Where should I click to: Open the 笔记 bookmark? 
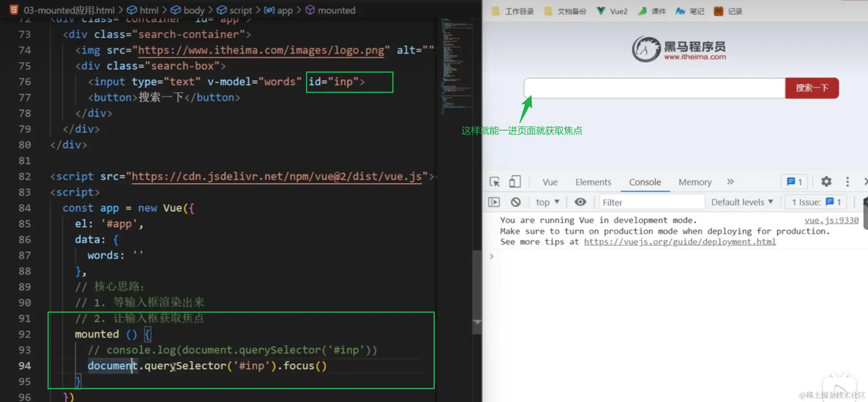(690, 11)
